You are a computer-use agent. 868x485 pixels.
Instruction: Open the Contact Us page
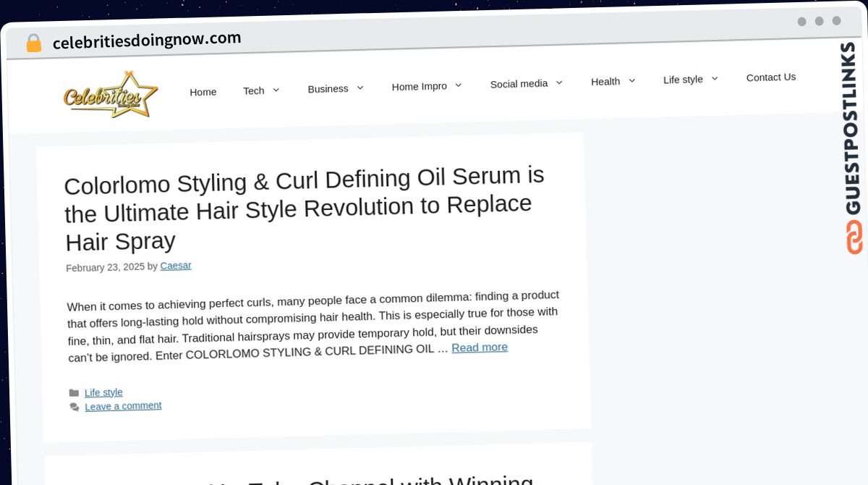(771, 77)
